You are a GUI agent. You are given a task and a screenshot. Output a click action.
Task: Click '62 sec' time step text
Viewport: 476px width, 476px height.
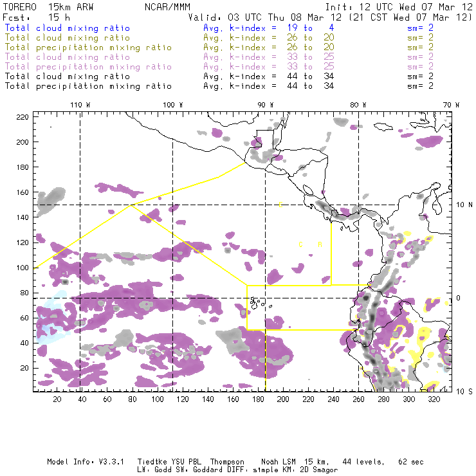(411, 462)
